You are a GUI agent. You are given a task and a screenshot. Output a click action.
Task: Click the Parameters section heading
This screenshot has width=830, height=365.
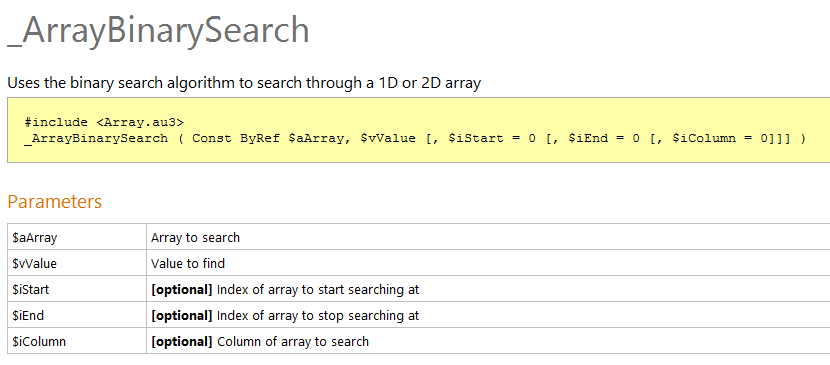click(x=55, y=202)
